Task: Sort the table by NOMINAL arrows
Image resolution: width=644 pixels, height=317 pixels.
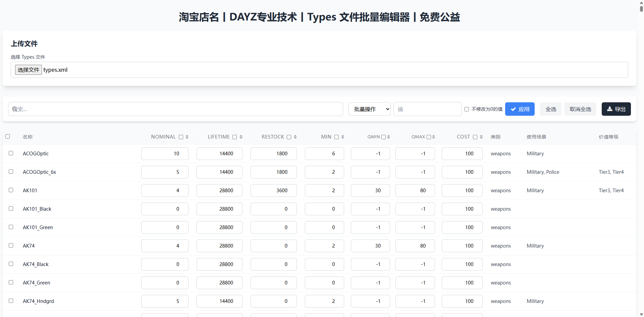Action: (x=187, y=137)
